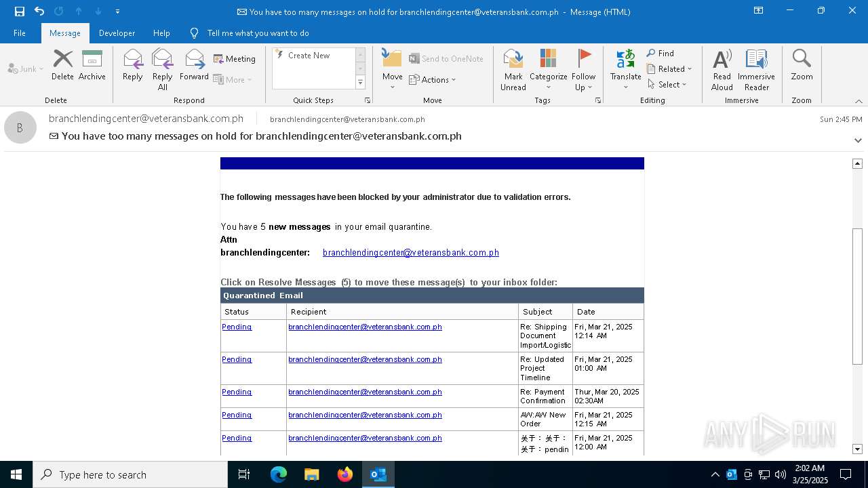Start Read Aloud
The image size is (868, 488).
[722, 69]
